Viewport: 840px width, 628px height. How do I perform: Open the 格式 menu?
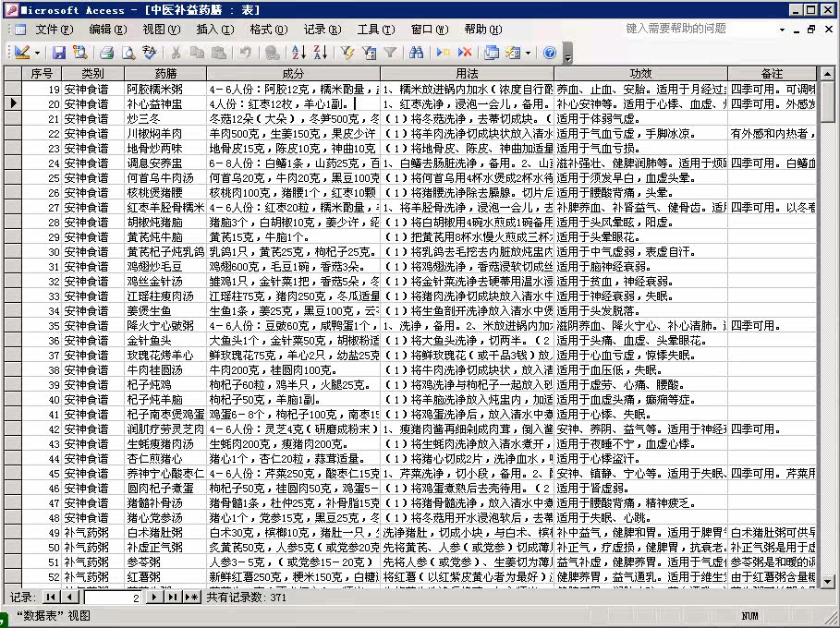(268, 30)
